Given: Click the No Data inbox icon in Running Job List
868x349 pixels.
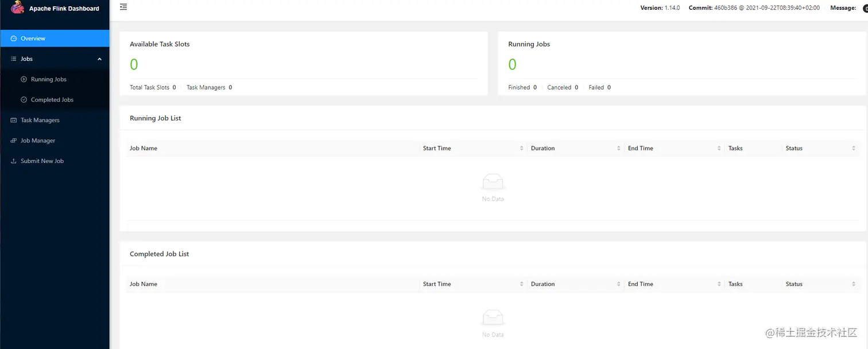Looking at the screenshot, I should pyautogui.click(x=493, y=183).
